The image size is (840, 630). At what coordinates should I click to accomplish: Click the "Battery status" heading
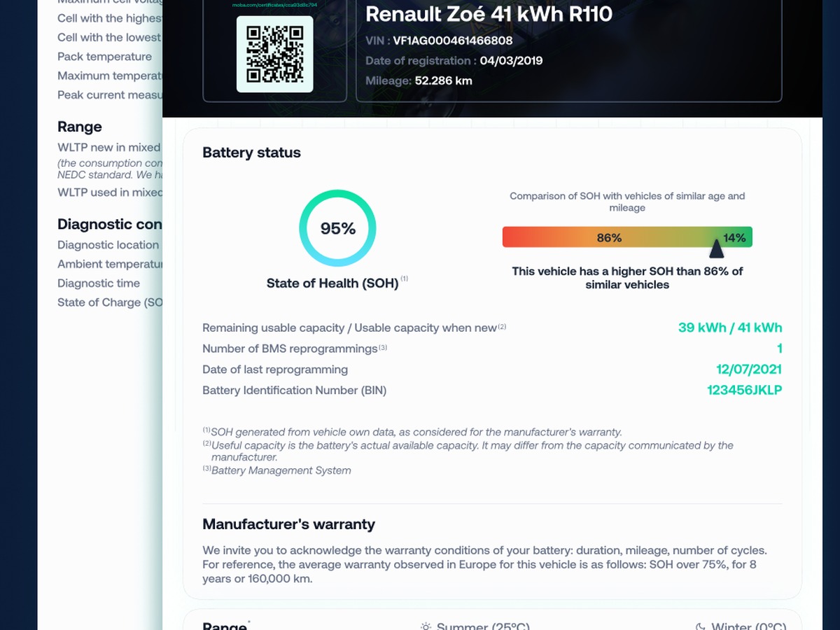coord(251,153)
